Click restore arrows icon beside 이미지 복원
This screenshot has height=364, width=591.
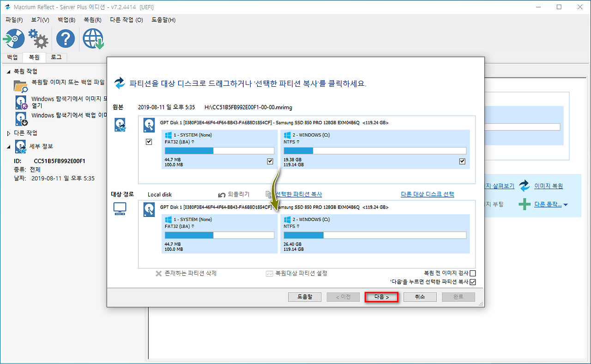tap(525, 186)
